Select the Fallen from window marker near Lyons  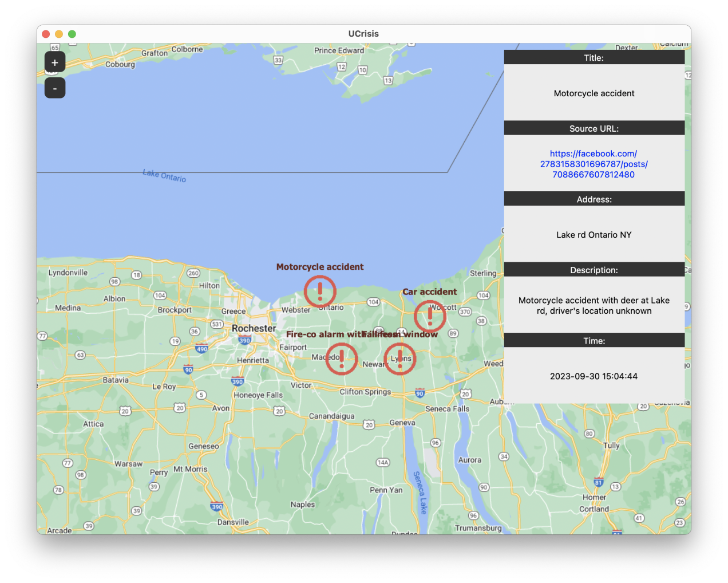tap(399, 358)
